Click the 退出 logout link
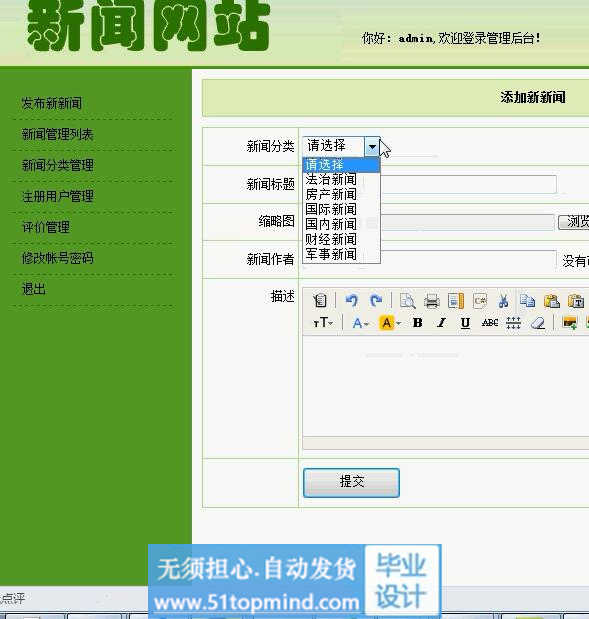589x619 pixels. point(34,289)
